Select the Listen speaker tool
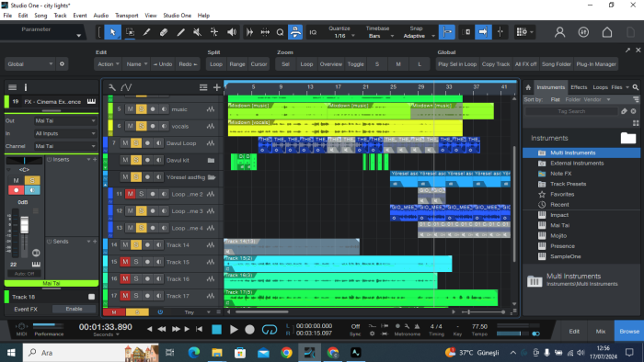The width and height of the screenshot is (644, 362). (232, 32)
